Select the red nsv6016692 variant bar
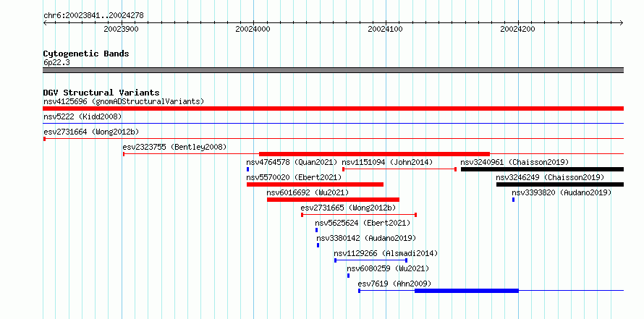Viewport: 644px width, 319px height. [333, 200]
